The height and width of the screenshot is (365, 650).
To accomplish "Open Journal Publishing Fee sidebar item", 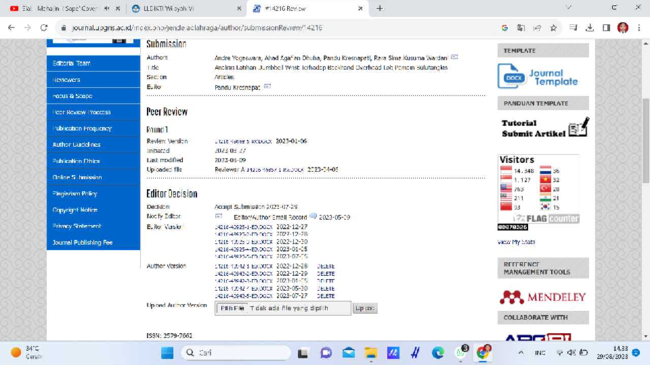I will [93, 242].
